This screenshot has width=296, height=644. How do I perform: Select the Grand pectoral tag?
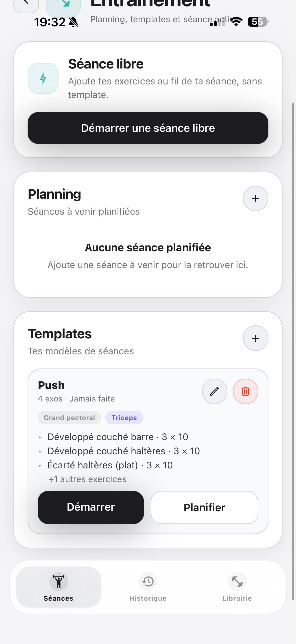pyautogui.click(x=69, y=417)
